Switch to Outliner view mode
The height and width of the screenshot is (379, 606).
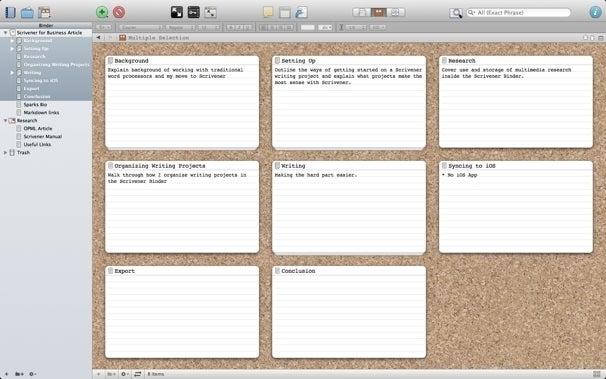pos(396,12)
